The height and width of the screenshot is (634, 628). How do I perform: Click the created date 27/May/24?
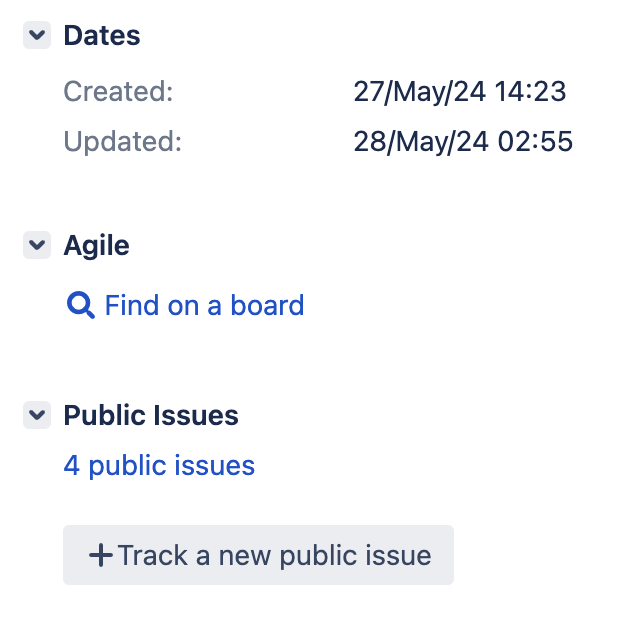[x=420, y=92]
